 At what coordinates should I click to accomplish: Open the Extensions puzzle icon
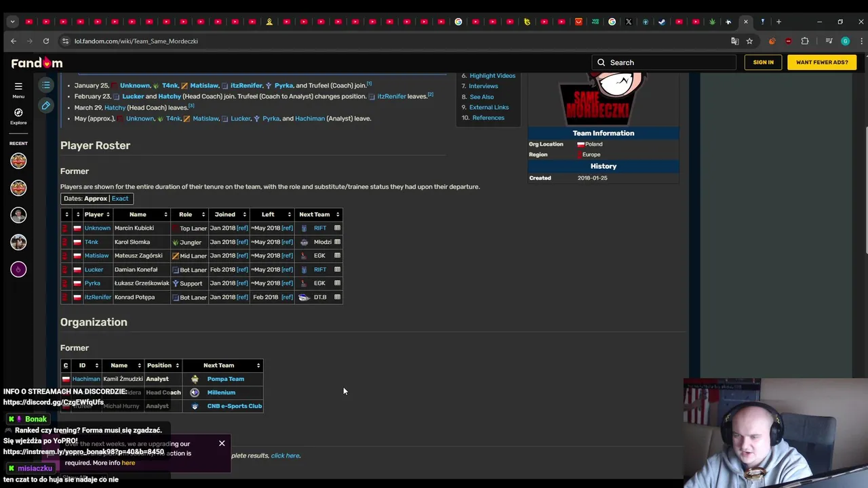tap(805, 41)
